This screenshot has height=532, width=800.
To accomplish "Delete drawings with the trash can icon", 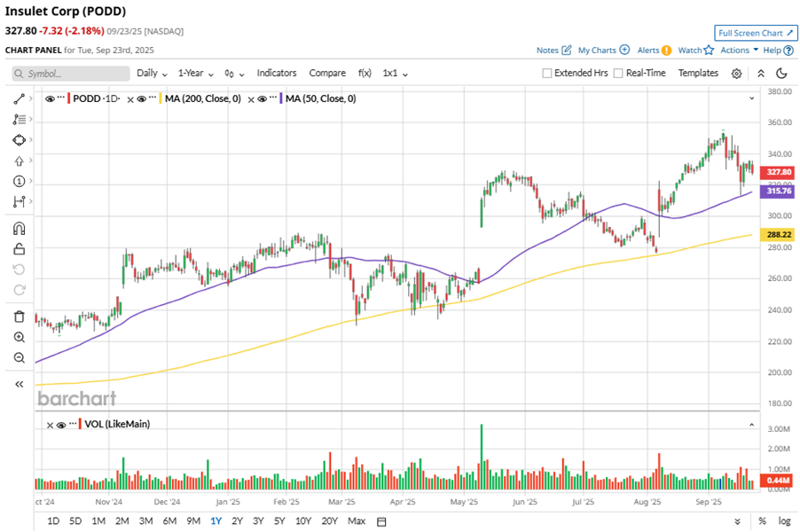I will (x=19, y=317).
